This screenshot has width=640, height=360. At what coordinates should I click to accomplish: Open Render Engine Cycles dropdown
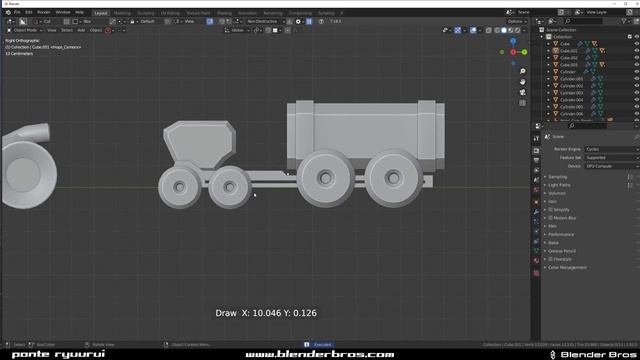pos(612,149)
